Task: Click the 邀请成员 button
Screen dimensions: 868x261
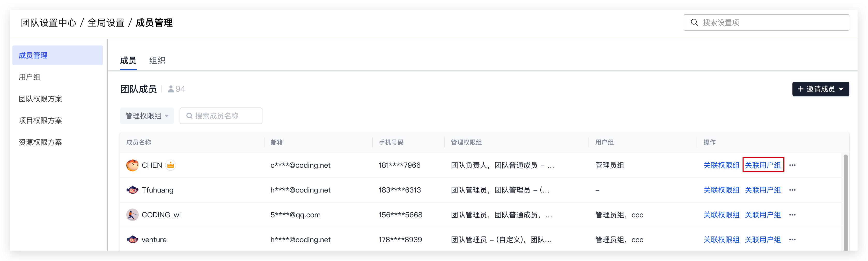Action: point(820,89)
